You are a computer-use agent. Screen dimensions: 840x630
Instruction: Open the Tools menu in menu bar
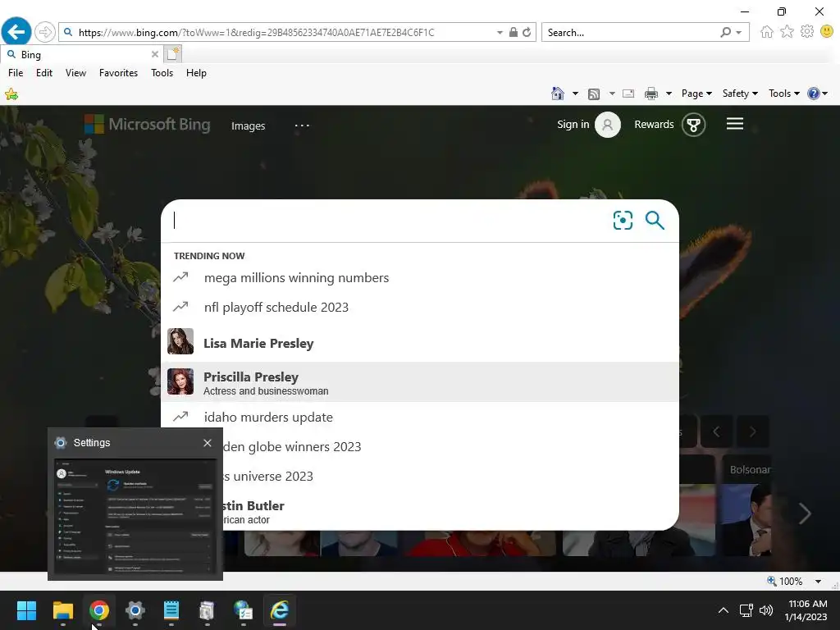pyautogui.click(x=162, y=73)
